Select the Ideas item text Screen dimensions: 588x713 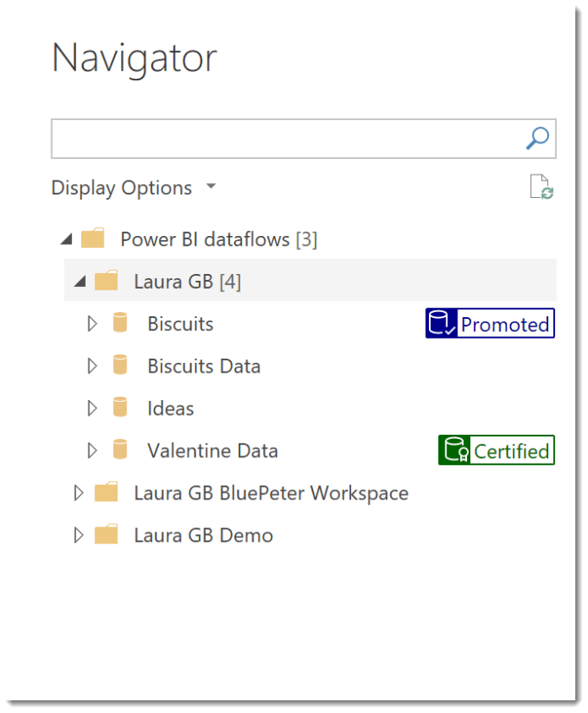(170, 409)
